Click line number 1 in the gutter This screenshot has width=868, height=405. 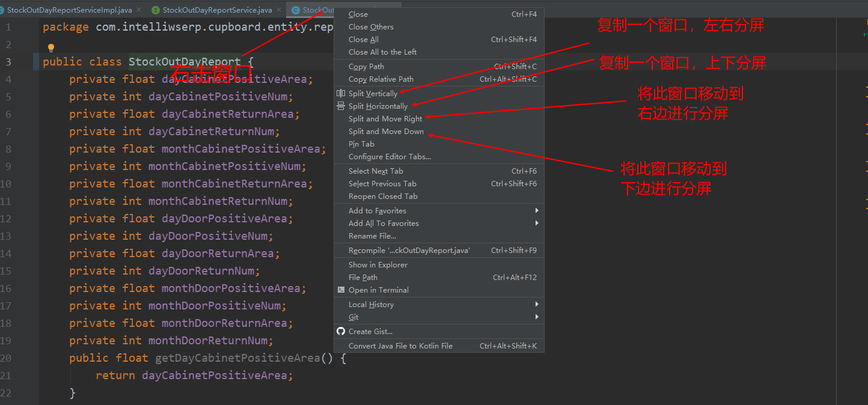click(8, 27)
